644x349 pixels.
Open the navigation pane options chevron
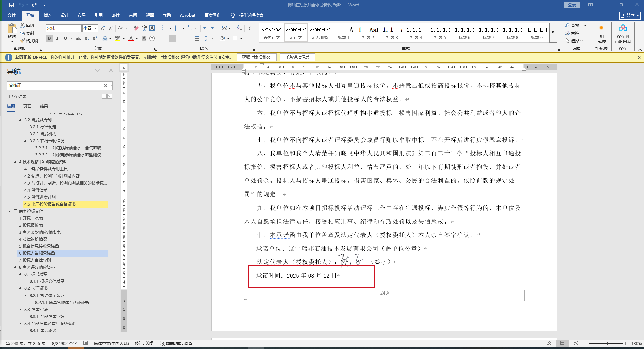pos(97,70)
